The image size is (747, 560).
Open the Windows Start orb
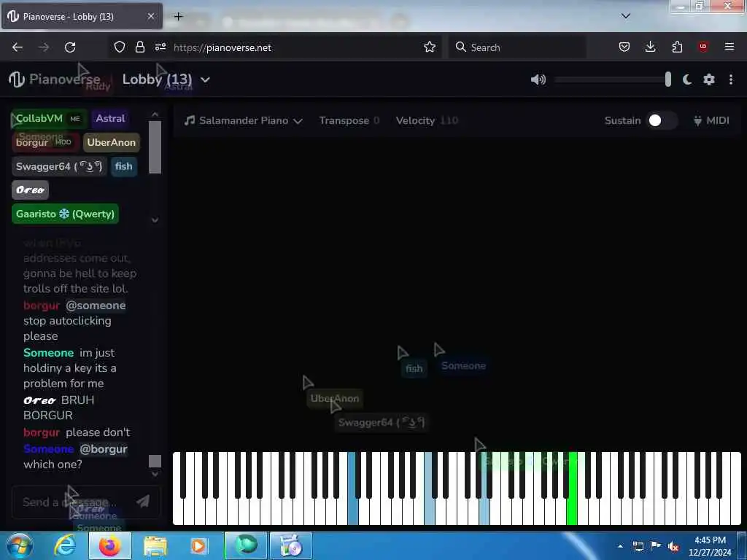(x=20, y=545)
